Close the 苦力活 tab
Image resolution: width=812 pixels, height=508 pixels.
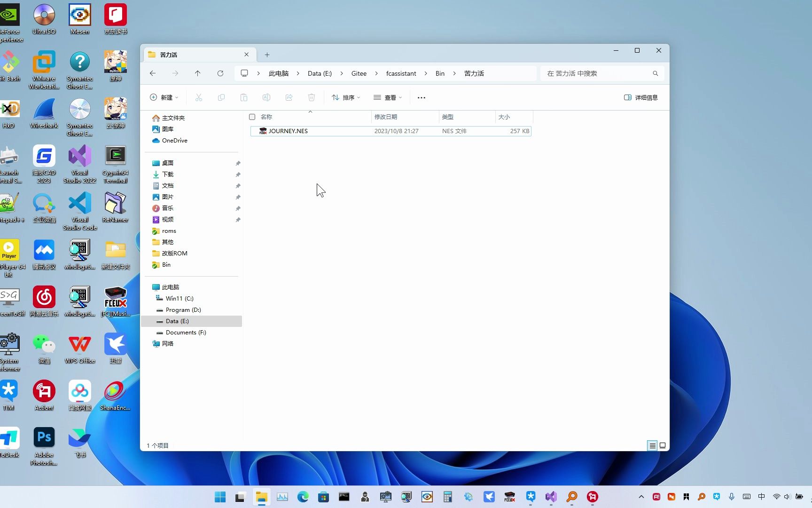pos(247,55)
